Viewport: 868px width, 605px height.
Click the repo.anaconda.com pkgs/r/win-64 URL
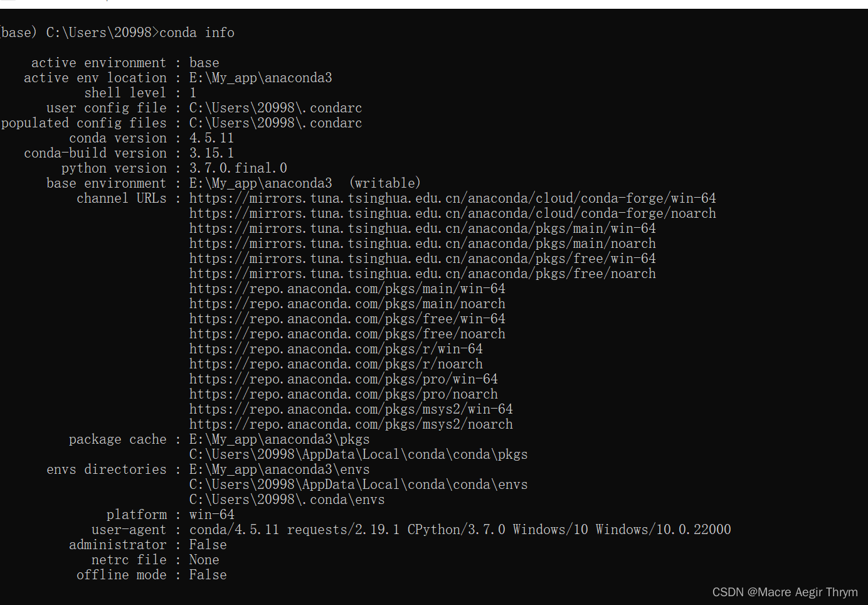click(x=336, y=349)
